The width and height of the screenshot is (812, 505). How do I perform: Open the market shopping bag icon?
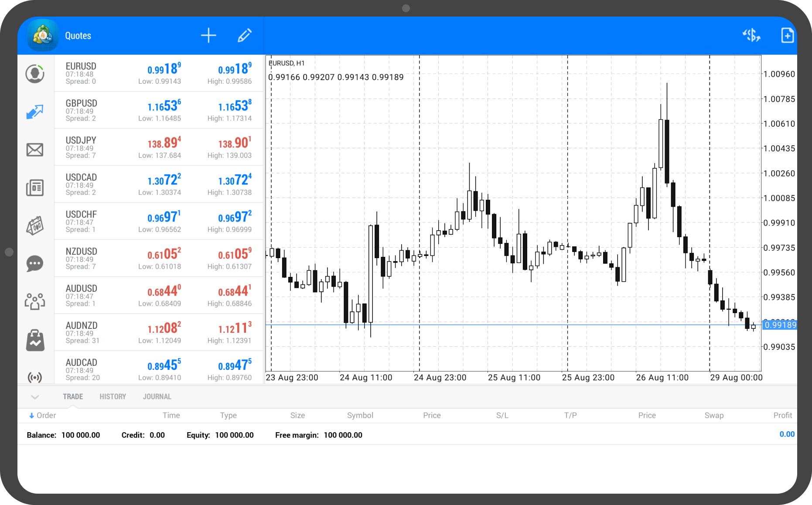pyautogui.click(x=35, y=340)
